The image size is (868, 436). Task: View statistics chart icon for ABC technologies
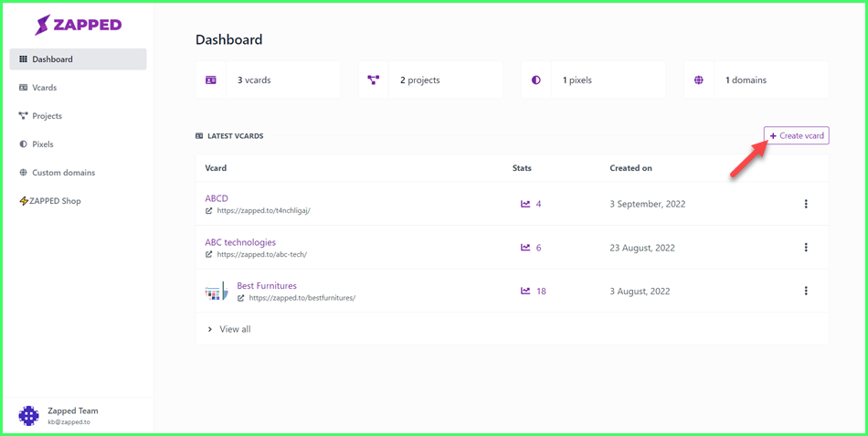point(525,248)
